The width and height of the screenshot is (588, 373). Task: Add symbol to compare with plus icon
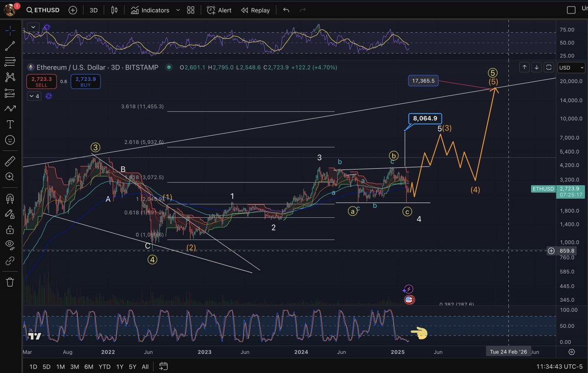73,10
